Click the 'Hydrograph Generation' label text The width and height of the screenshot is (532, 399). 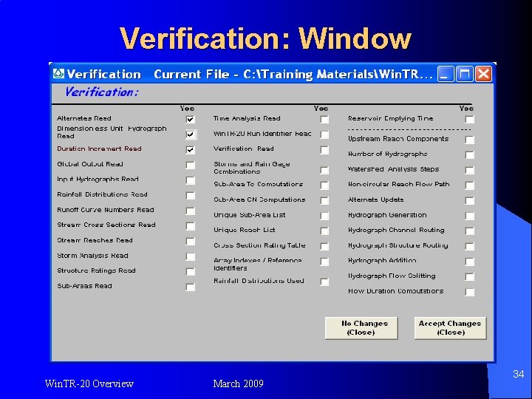pyautogui.click(x=387, y=215)
